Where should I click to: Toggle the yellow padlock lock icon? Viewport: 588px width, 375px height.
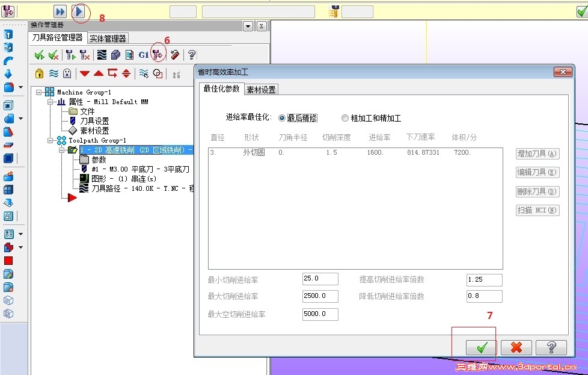39,73
